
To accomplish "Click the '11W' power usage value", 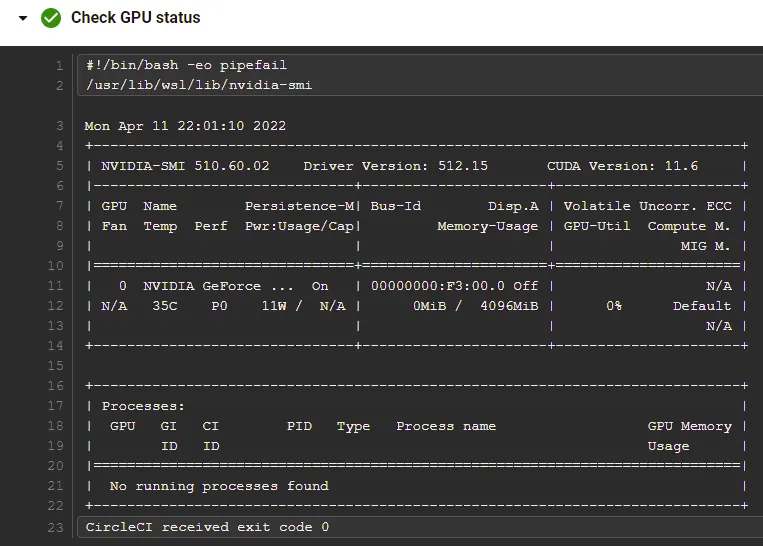I will click(x=274, y=306).
